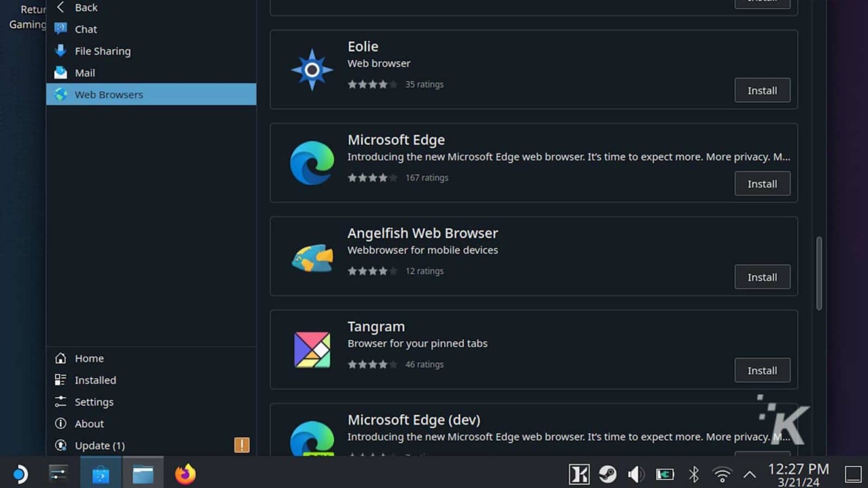The image size is (868, 488).
Task: Show the Installed applications list
Action: [x=151, y=380]
